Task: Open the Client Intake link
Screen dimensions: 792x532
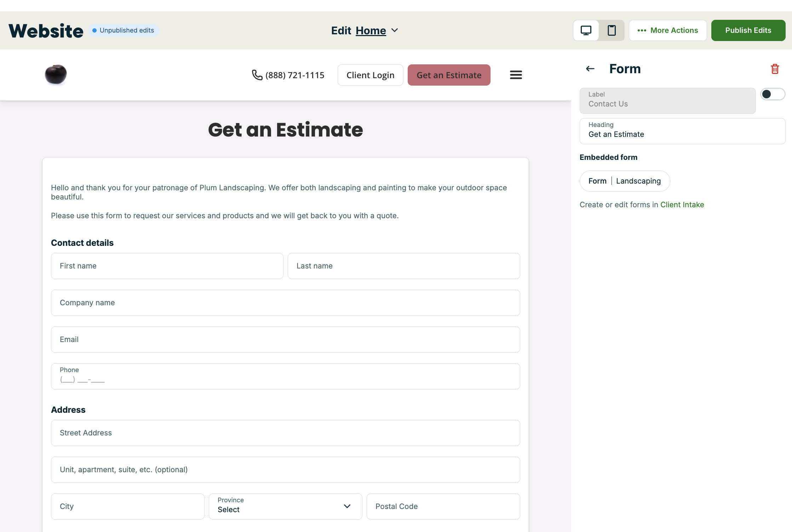Action: point(682,205)
